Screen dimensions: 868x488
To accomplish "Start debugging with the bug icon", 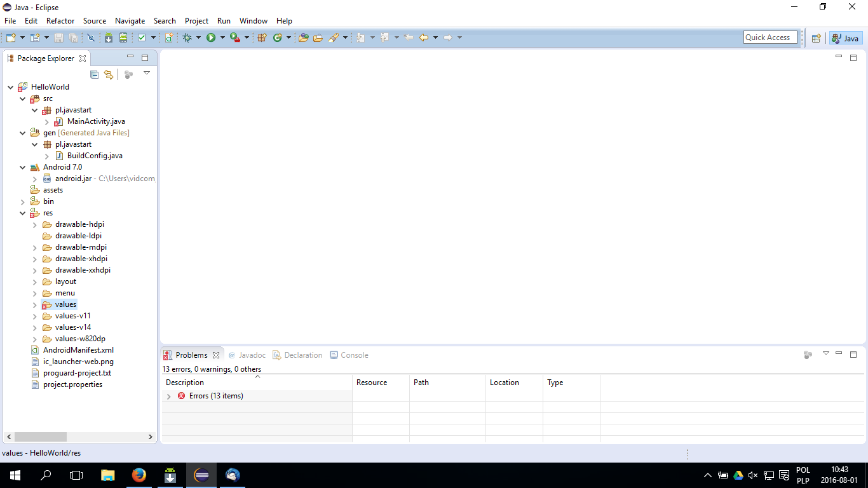I will point(187,37).
